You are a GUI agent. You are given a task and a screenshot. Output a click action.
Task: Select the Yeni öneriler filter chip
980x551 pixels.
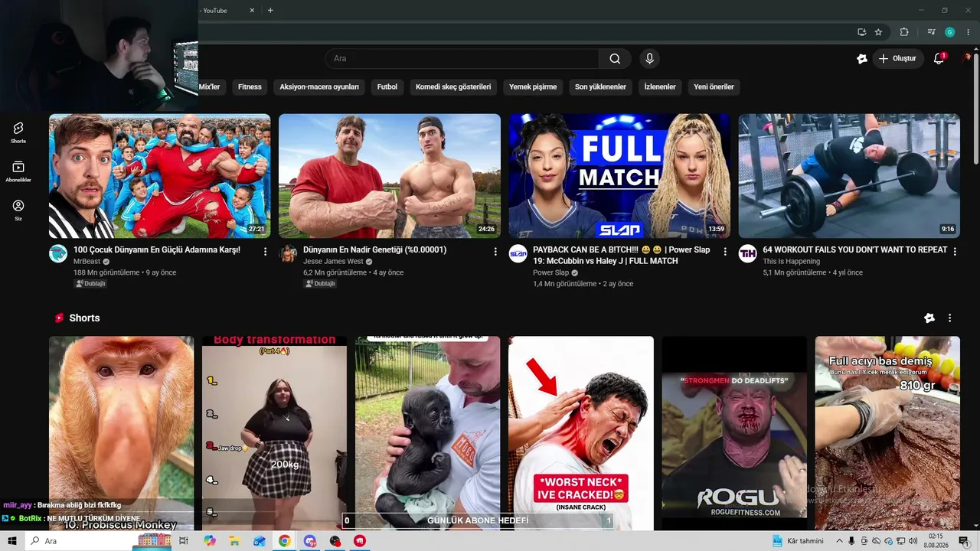pos(714,86)
